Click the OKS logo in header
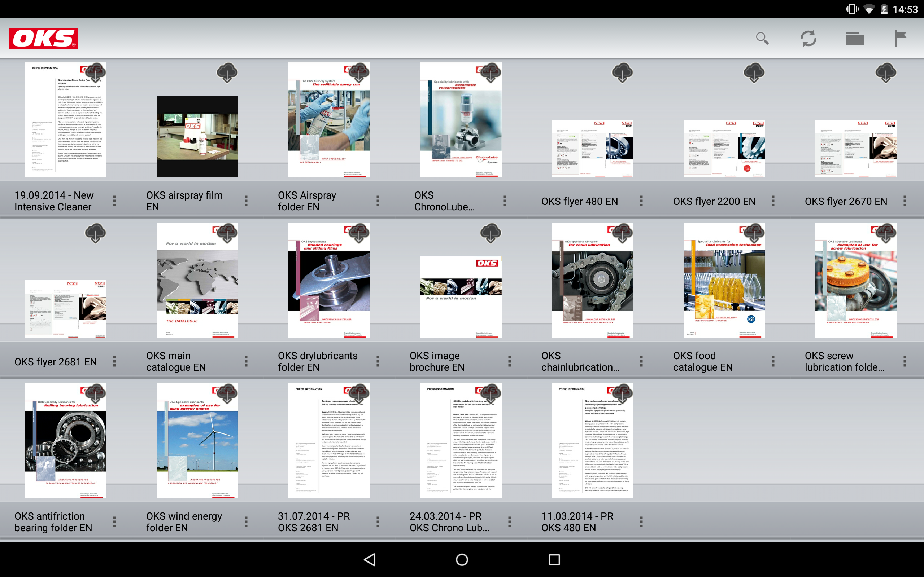924x577 pixels. tap(44, 38)
